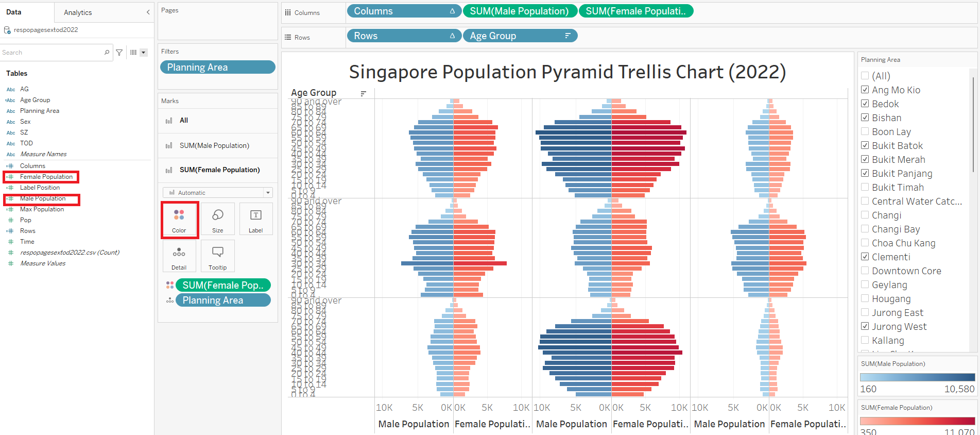Screen dimensions: 980x435
Task: Click the filter icon beside the search box
Action: tap(119, 53)
